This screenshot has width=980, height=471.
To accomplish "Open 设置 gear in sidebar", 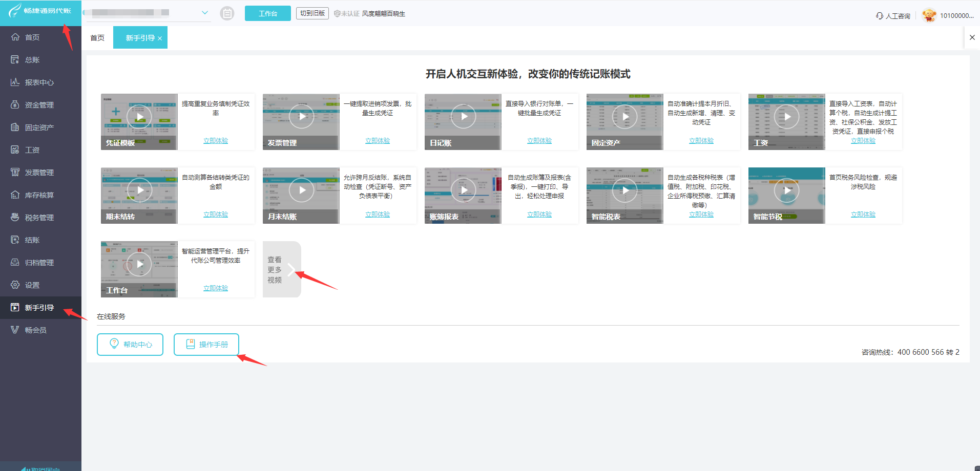I will click(15, 285).
